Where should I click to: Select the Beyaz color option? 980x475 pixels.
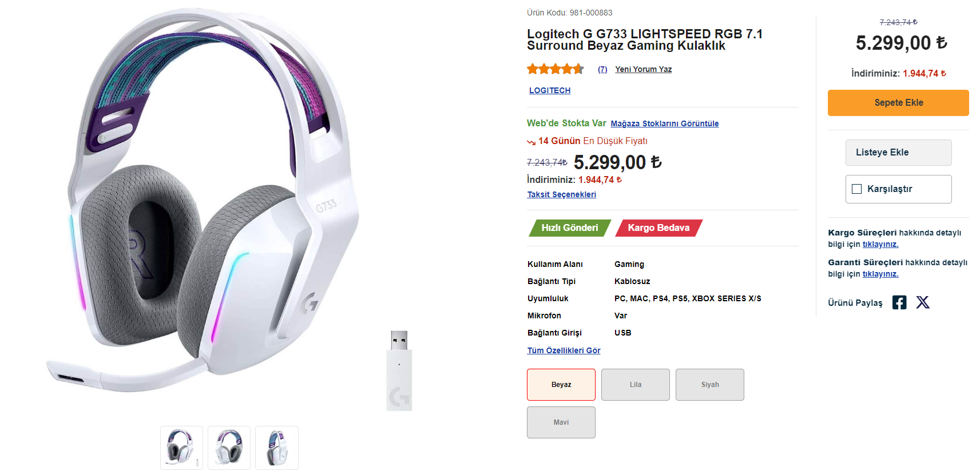coord(561,385)
